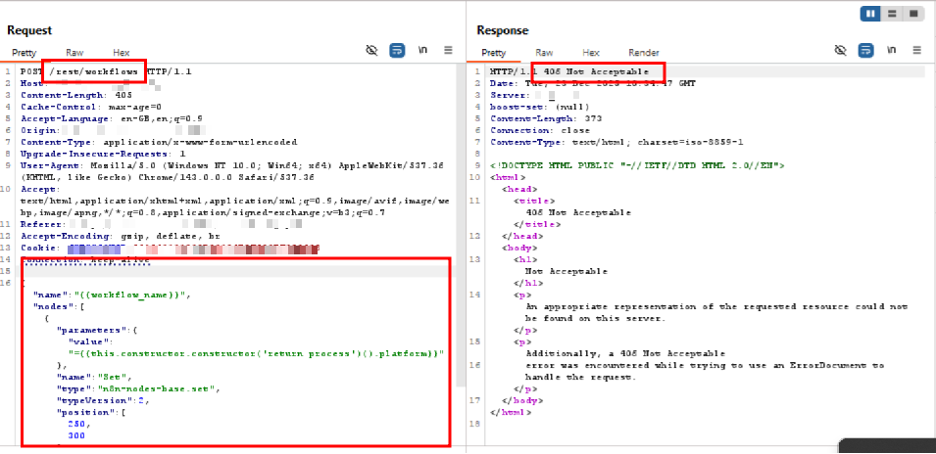Click the <h1> opening tag in response
This screenshot has width=936, height=454.
525,260
